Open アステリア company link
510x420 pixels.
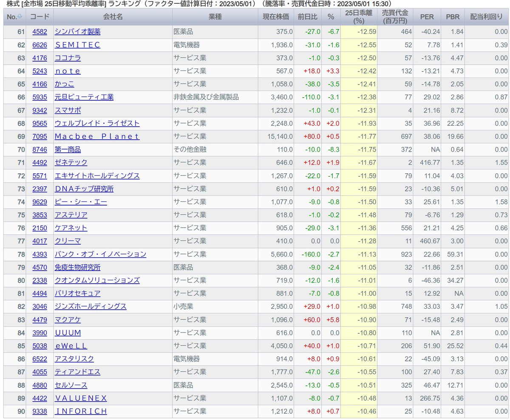pyautogui.click(x=71, y=215)
